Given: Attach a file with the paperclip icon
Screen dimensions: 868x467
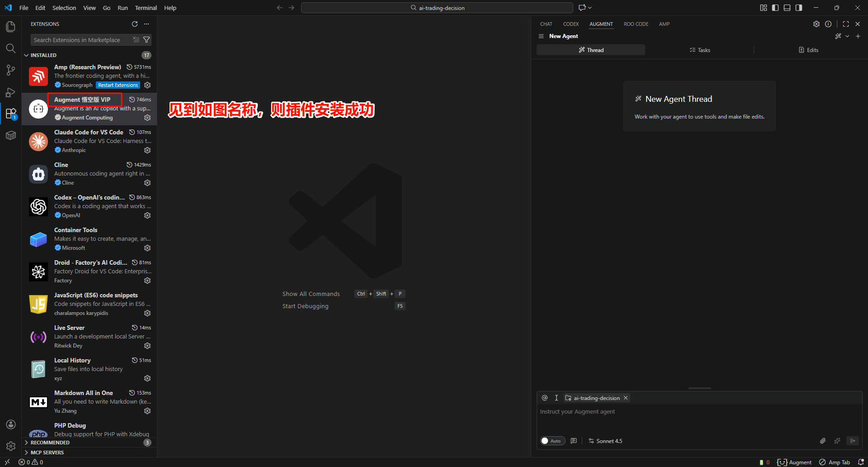Looking at the screenshot, I should 823,441.
